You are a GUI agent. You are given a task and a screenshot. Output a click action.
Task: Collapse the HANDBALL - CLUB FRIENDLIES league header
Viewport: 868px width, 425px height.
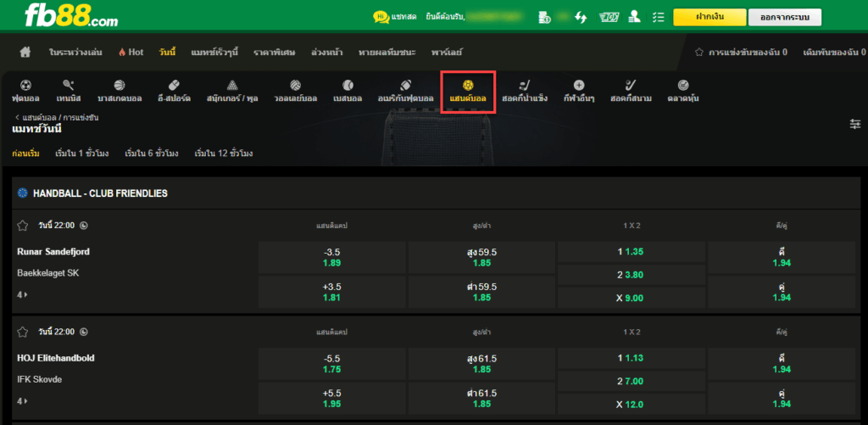[x=437, y=193]
